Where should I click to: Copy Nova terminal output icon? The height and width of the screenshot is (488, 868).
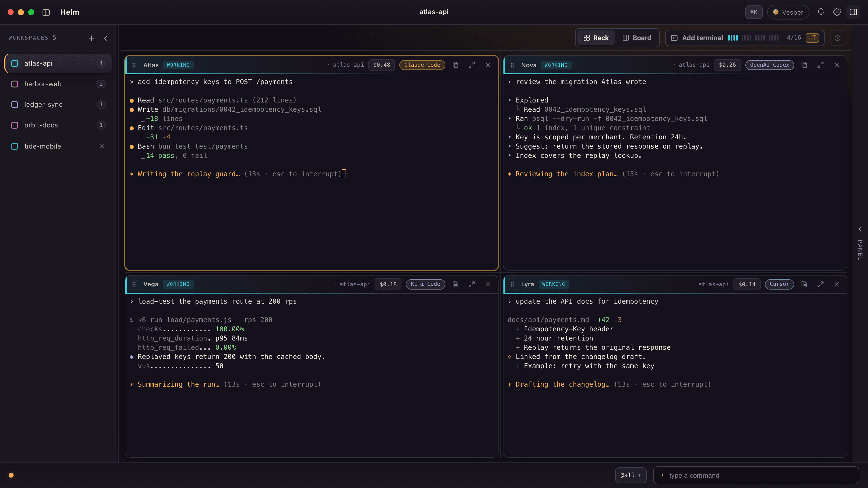(804, 65)
